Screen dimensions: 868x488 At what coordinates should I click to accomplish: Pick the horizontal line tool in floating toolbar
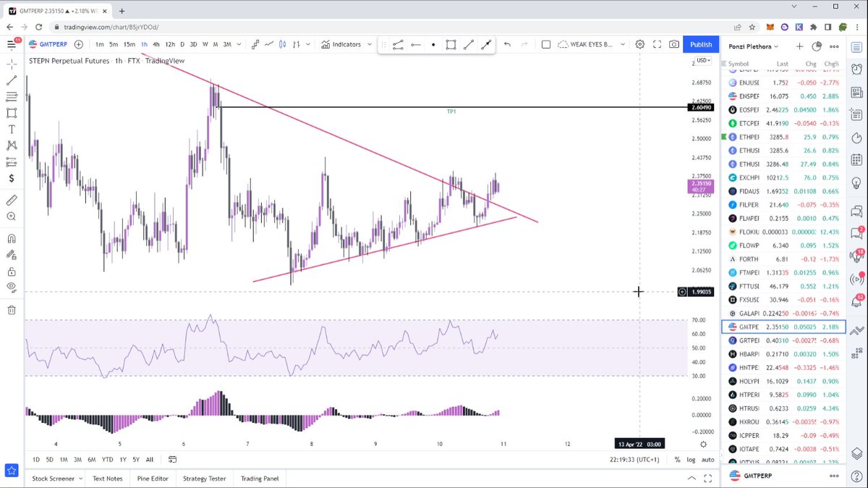pos(416,44)
